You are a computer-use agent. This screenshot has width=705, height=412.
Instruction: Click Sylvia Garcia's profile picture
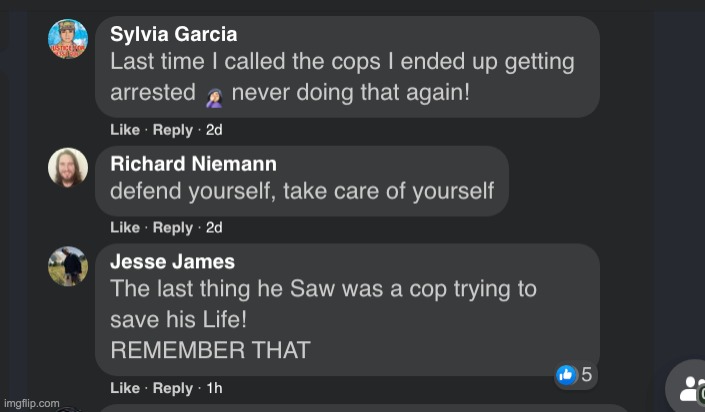pos(68,39)
